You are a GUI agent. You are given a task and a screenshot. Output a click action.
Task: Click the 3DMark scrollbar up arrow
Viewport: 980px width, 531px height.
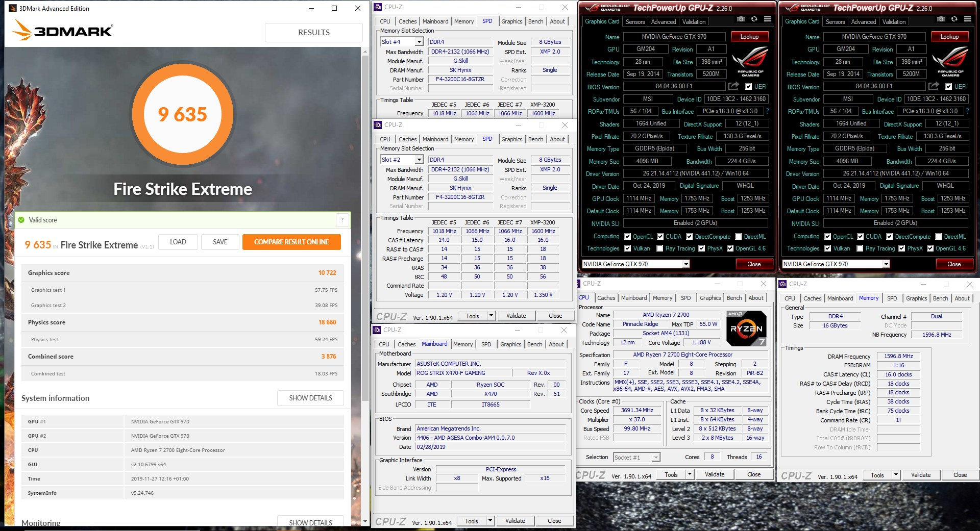365,52
